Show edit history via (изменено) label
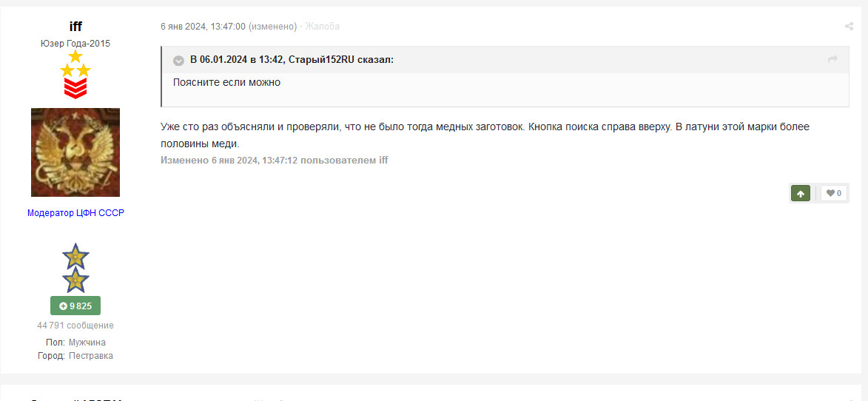Image resolution: width=868 pixels, height=401 pixels. tap(272, 27)
